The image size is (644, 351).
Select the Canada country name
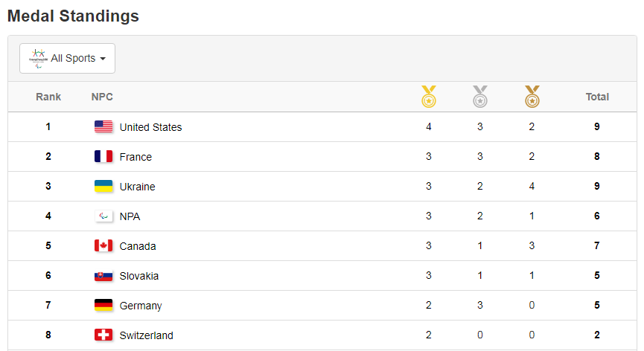coord(138,246)
